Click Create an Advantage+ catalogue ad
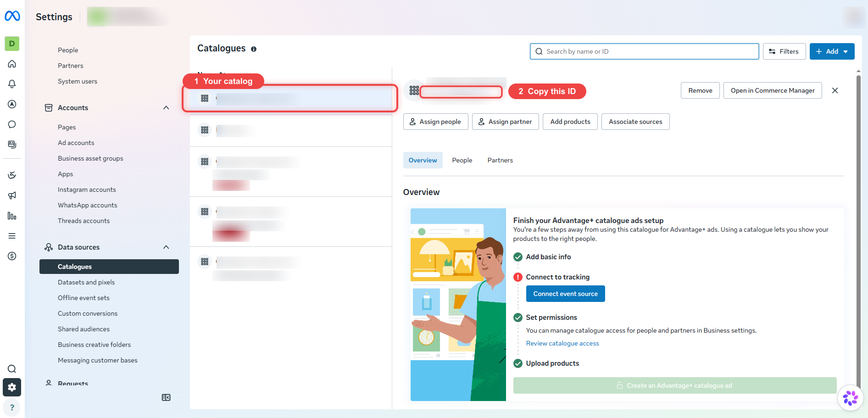The height and width of the screenshot is (418, 868). 675,385
